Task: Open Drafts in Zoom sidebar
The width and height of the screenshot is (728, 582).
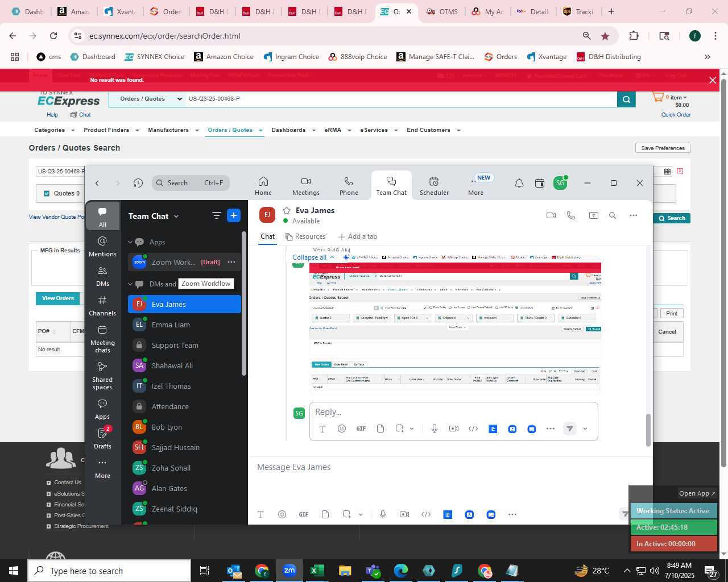Action: point(102,438)
